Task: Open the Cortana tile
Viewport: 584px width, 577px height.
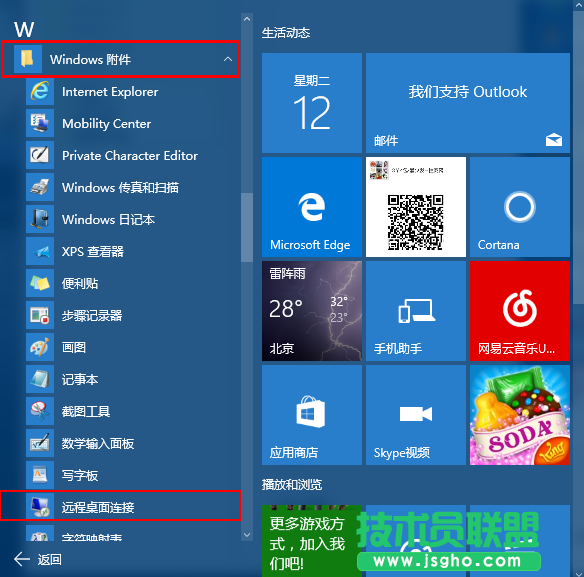Action: [520, 207]
